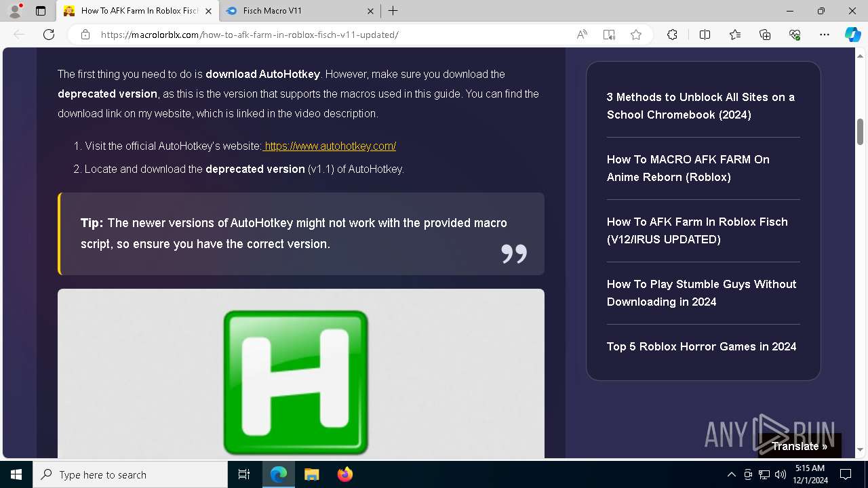This screenshot has width=868, height=488.
Task: Open the Copilot sidebar icon
Action: point(852,35)
